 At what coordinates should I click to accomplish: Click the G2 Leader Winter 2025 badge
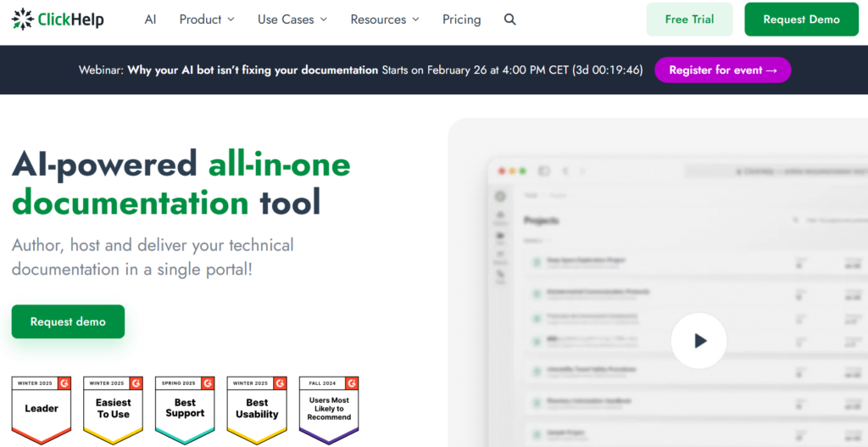[x=42, y=410]
